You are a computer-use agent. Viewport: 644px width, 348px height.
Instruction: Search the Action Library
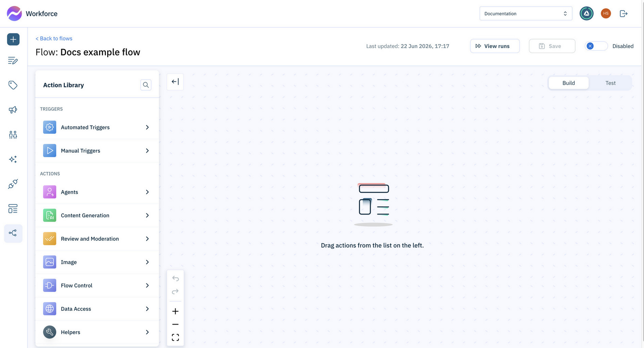pos(146,85)
